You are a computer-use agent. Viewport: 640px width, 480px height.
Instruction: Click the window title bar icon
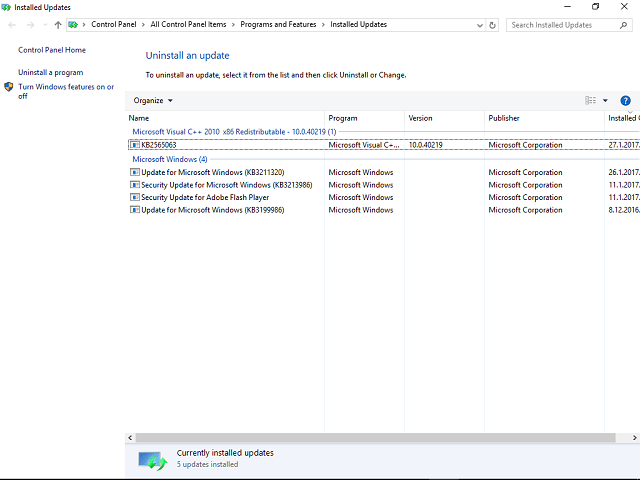coord(6,7)
